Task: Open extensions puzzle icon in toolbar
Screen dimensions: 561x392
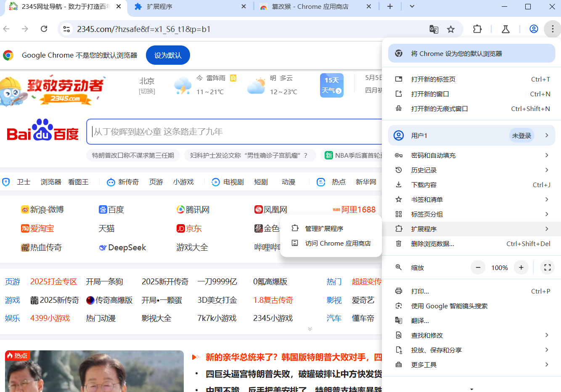Action: [477, 29]
